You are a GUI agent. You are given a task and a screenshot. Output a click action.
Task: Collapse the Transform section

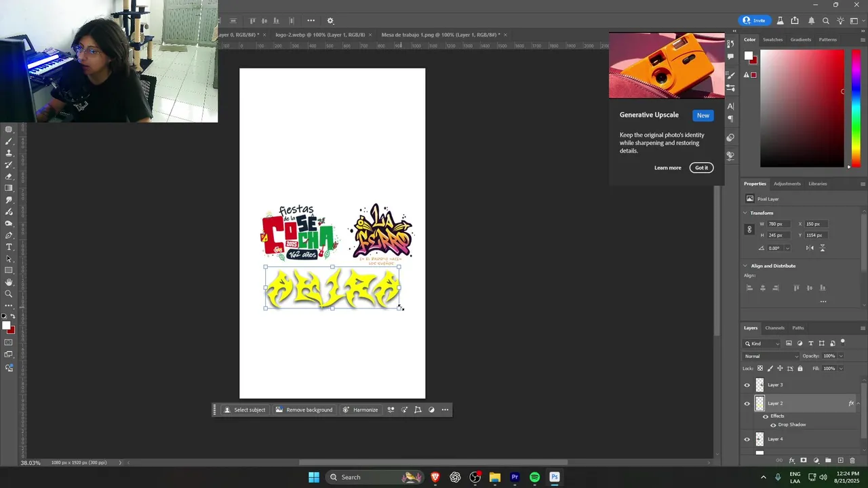(x=745, y=213)
